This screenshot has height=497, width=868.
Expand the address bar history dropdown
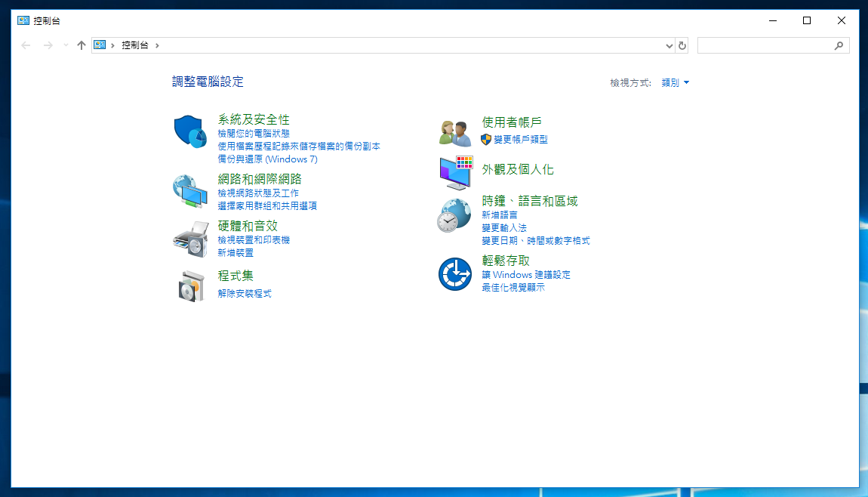pos(669,45)
